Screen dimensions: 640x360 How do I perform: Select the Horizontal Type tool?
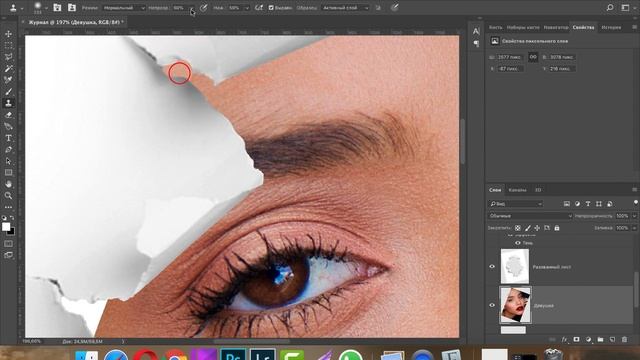tap(8, 138)
